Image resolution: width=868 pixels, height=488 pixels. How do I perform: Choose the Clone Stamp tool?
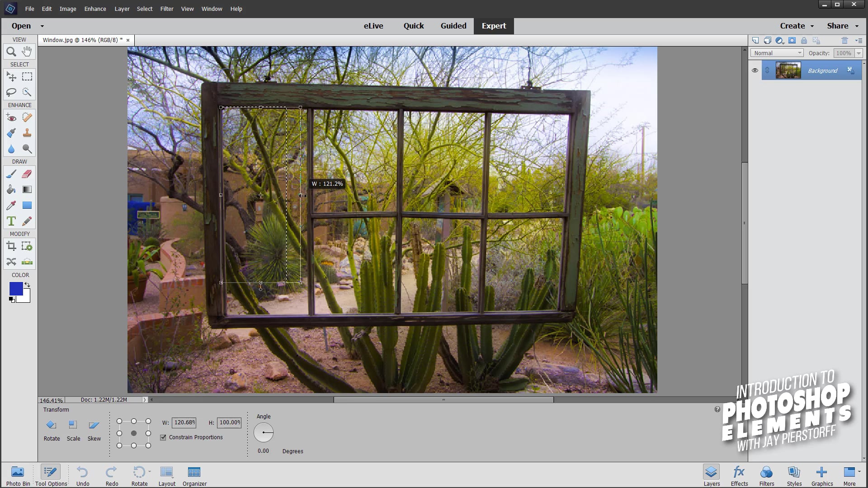click(27, 133)
